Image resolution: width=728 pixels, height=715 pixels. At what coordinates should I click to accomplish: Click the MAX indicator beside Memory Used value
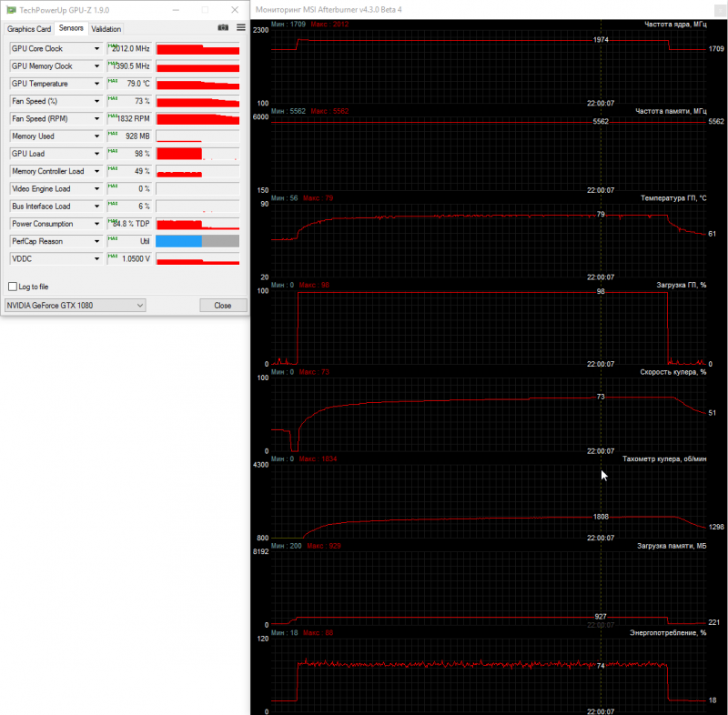point(112,133)
